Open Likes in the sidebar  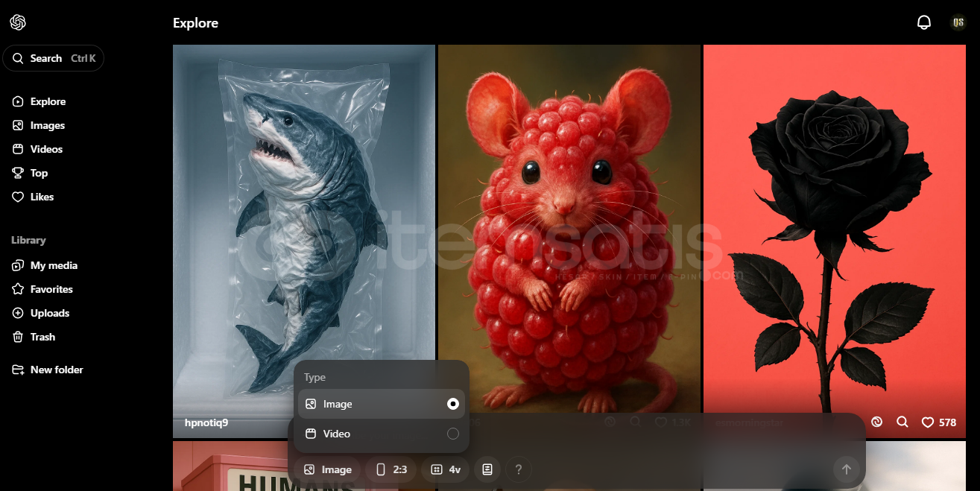pos(42,197)
